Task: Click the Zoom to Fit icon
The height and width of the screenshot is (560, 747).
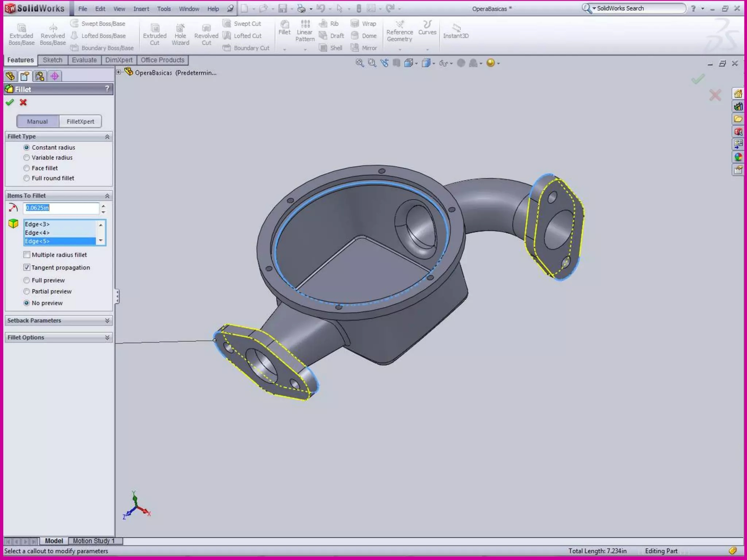Action: [x=360, y=63]
